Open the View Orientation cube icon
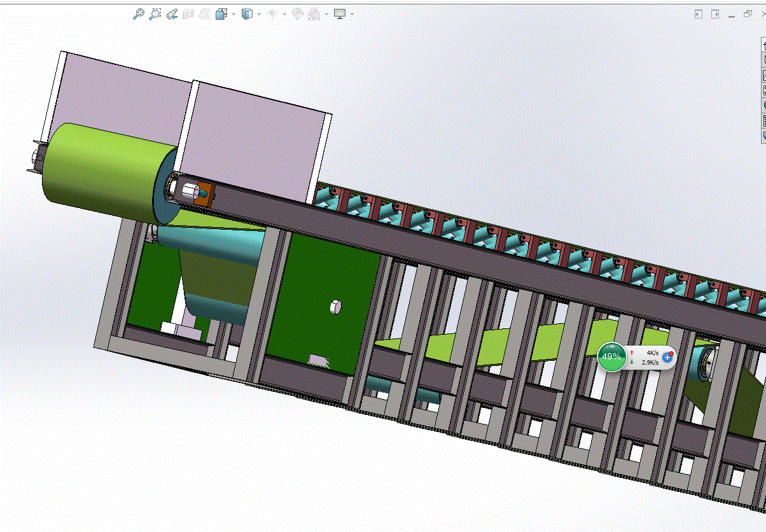 coord(221,14)
